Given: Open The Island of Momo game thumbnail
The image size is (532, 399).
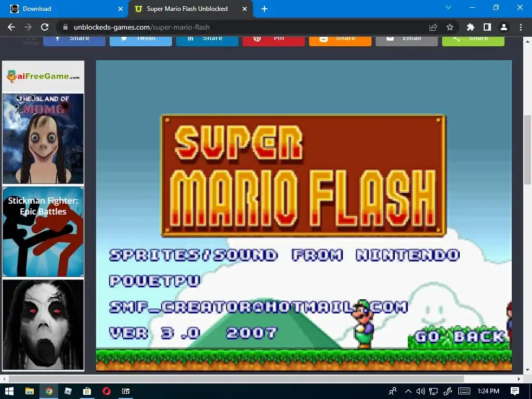Looking at the screenshot, I should [43, 139].
